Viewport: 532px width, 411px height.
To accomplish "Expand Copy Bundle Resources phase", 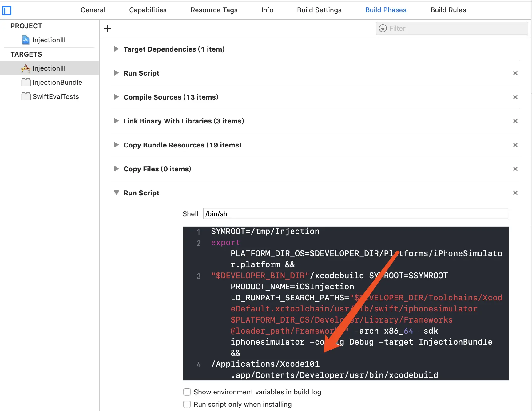I will click(x=116, y=145).
